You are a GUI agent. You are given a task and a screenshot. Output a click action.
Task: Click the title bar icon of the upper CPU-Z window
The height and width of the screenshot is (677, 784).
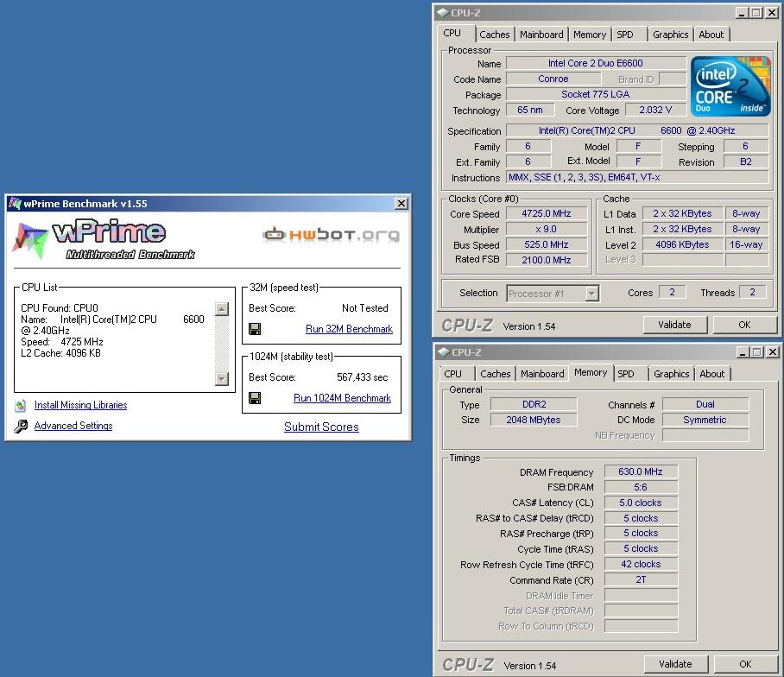pyautogui.click(x=442, y=13)
